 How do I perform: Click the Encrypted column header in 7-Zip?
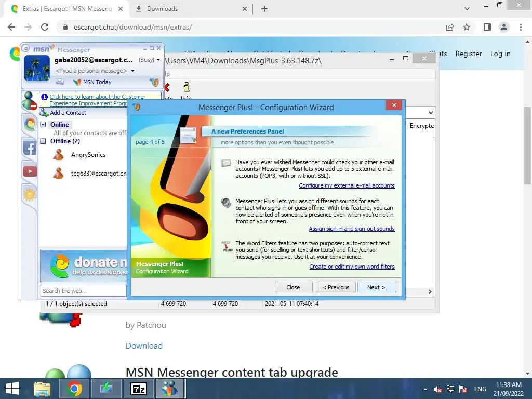(x=421, y=126)
